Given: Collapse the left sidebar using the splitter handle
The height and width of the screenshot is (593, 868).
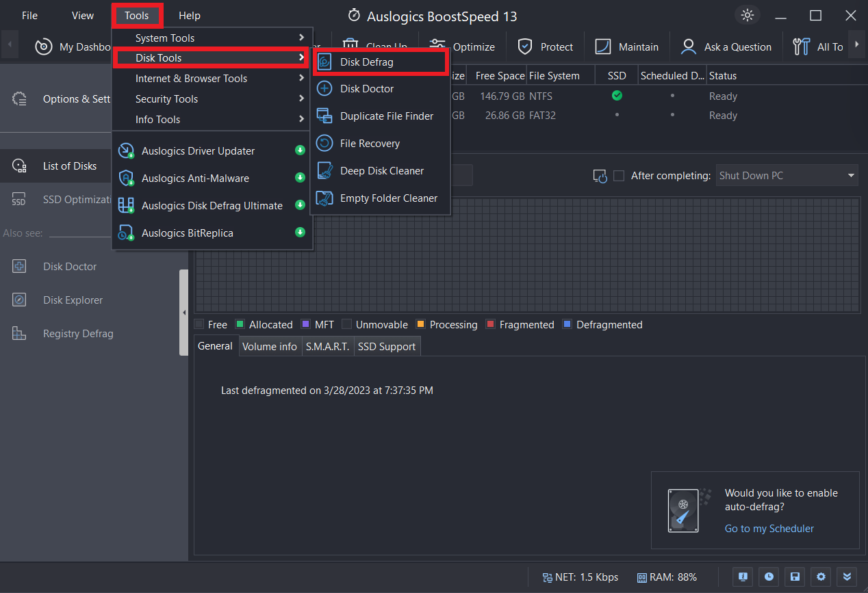Looking at the screenshot, I should (x=183, y=313).
